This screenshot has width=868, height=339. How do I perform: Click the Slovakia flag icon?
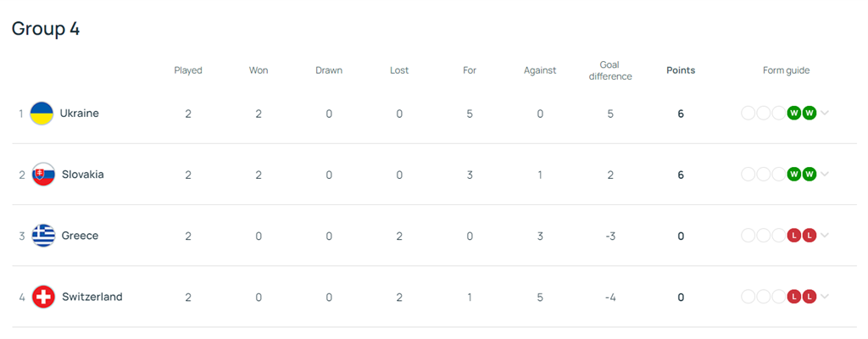(43, 175)
